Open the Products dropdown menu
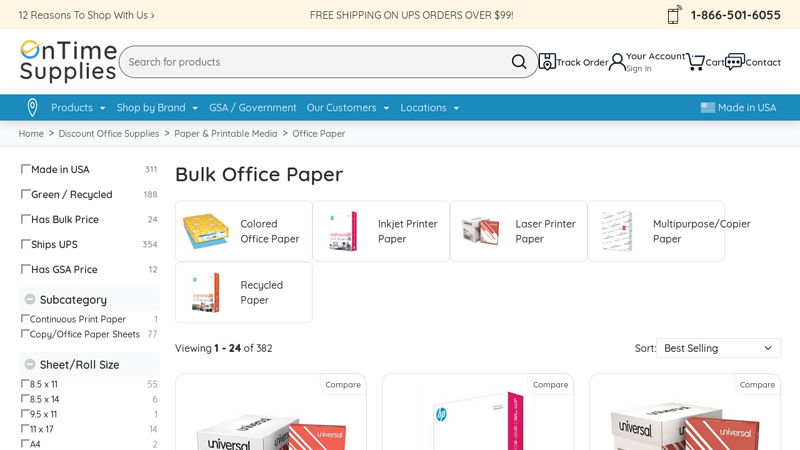 coord(78,108)
